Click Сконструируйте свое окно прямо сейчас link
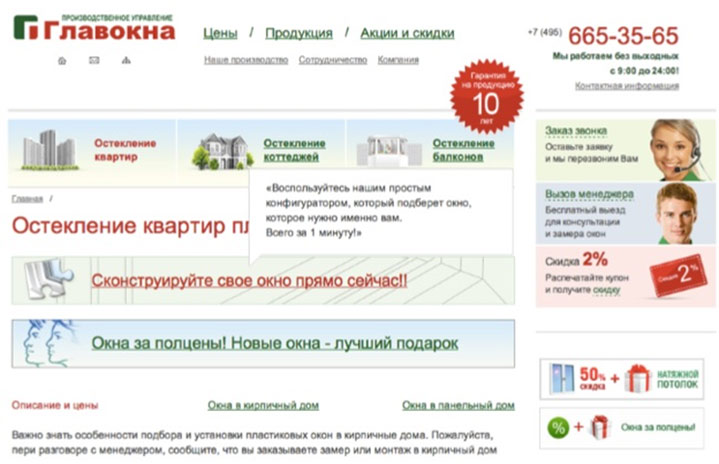 [x=249, y=281]
